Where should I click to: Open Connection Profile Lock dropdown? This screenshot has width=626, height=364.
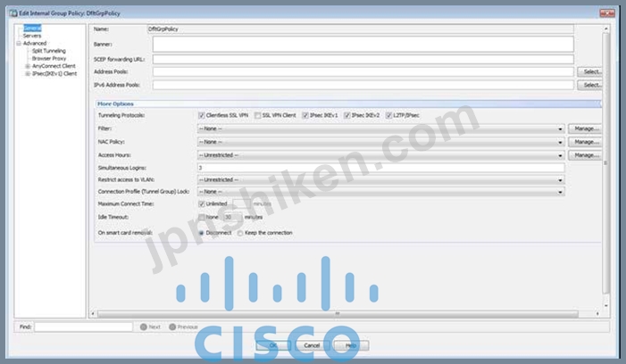pos(381,192)
